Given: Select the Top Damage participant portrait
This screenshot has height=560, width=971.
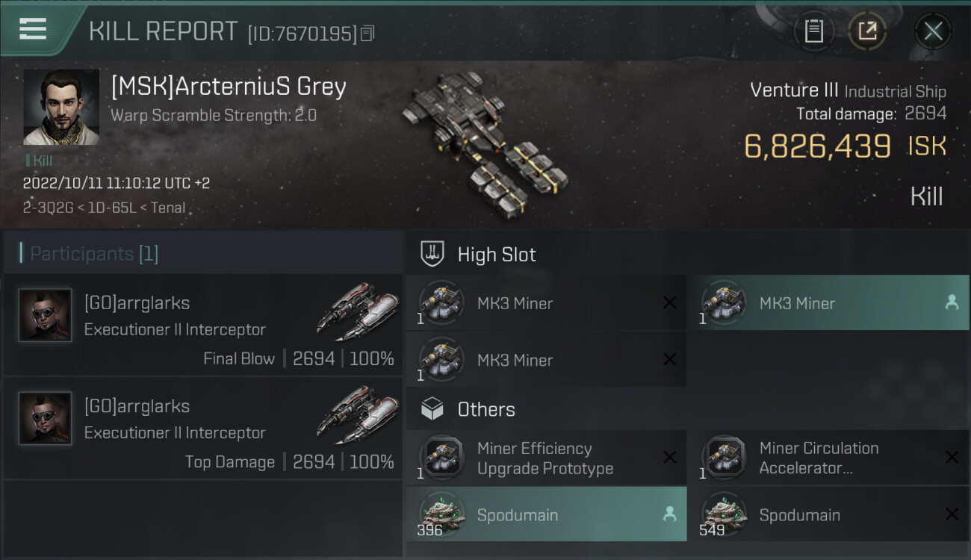Looking at the screenshot, I should click(46, 418).
